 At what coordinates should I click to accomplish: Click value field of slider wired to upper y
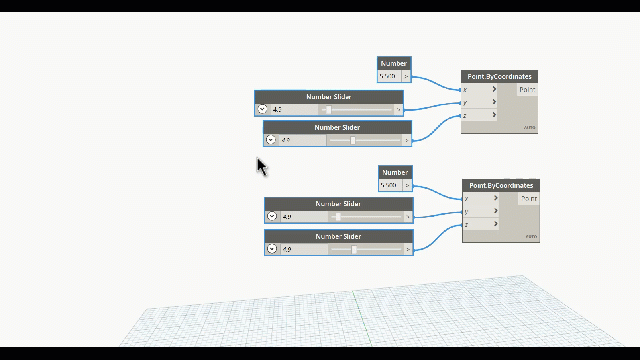pos(294,109)
